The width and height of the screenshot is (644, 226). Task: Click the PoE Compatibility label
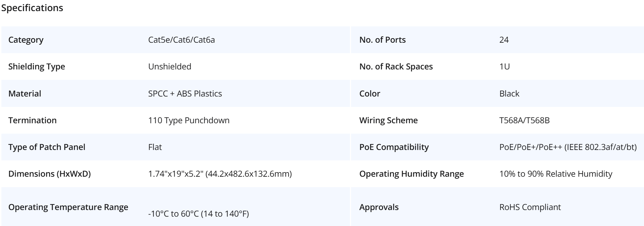coord(394,147)
